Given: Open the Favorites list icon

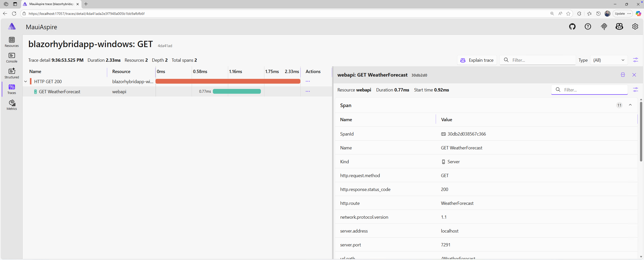Looking at the screenshot, I should pos(589,14).
